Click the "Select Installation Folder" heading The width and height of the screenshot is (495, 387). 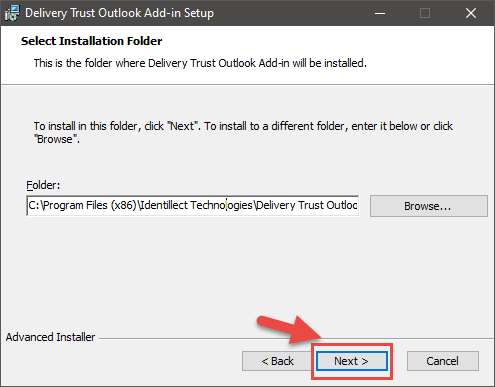click(92, 41)
